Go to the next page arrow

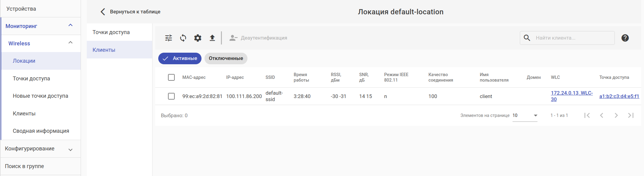point(616,115)
